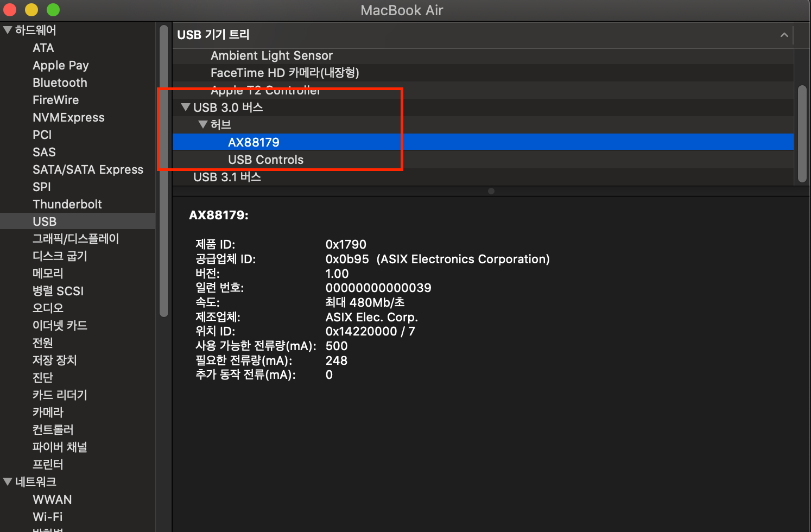Select Ambient Light Sensor device
Screen dimensions: 811x532
point(483,55)
